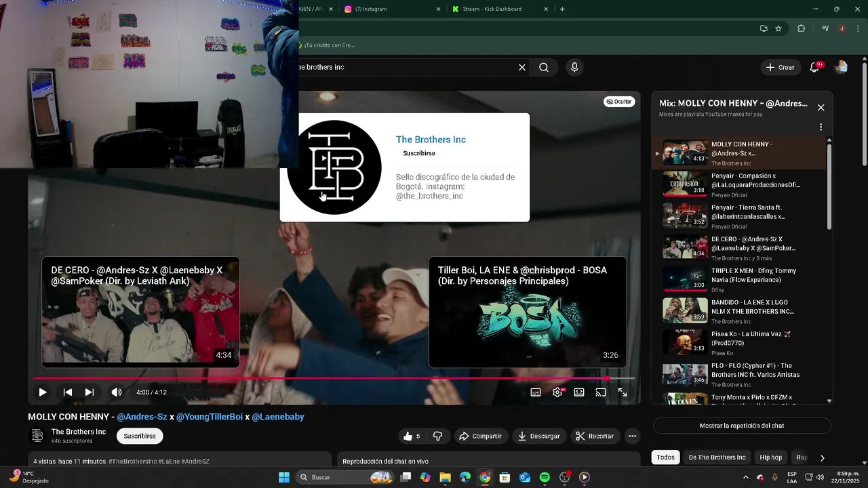Image resolution: width=868 pixels, height=488 pixels.
Task: Select Hip hop filter chip
Action: coord(770,457)
